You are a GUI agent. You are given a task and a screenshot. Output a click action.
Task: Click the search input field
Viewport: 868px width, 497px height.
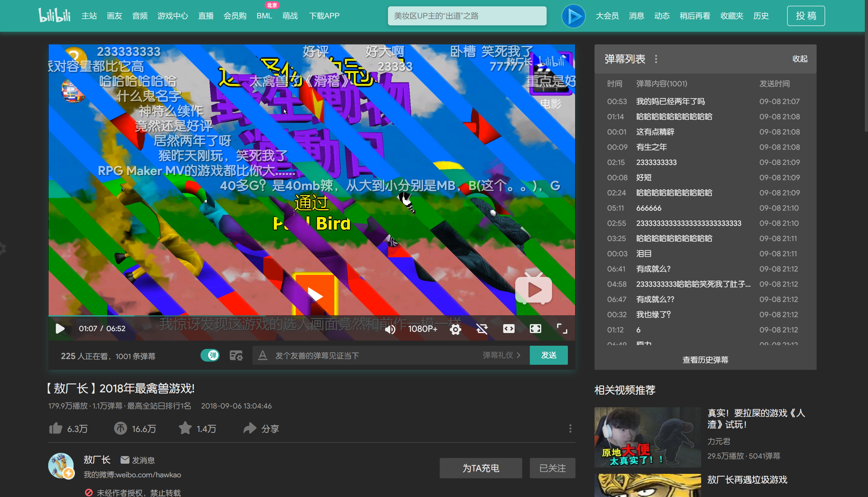point(467,16)
